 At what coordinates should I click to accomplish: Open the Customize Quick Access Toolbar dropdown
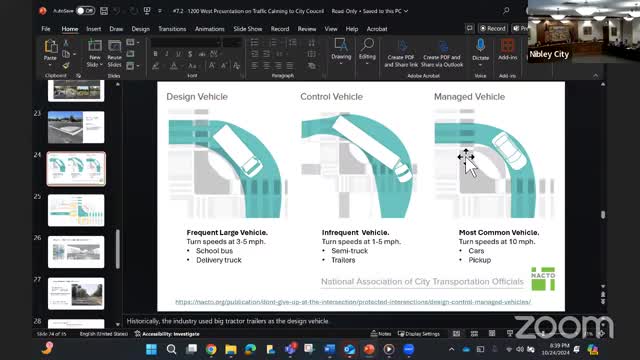pyautogui.click(x=160, y=11)
